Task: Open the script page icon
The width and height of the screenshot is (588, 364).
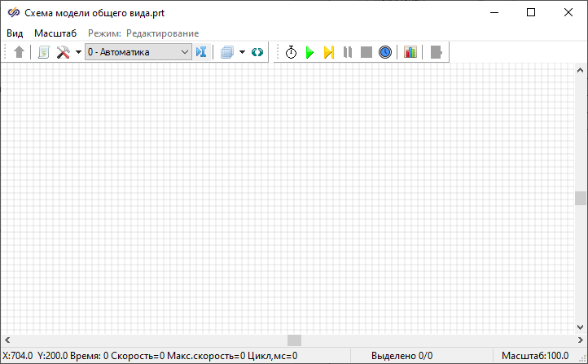Action: [44, 52]
